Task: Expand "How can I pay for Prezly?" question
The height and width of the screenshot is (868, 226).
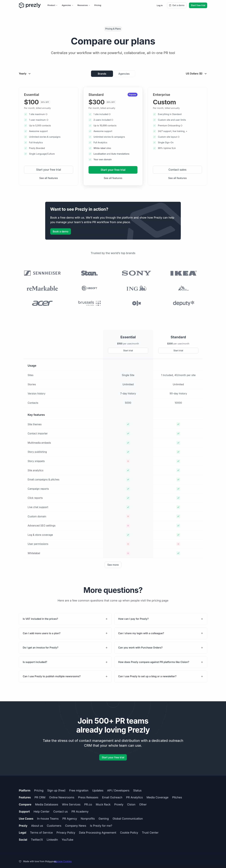Action: (x=160, y=619)
